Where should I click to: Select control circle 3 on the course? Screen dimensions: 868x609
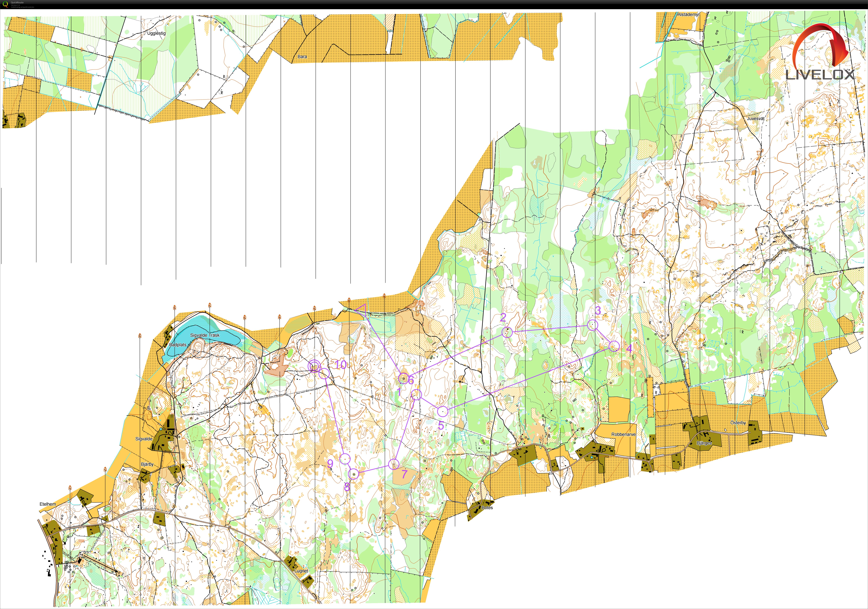click(593, 325)
